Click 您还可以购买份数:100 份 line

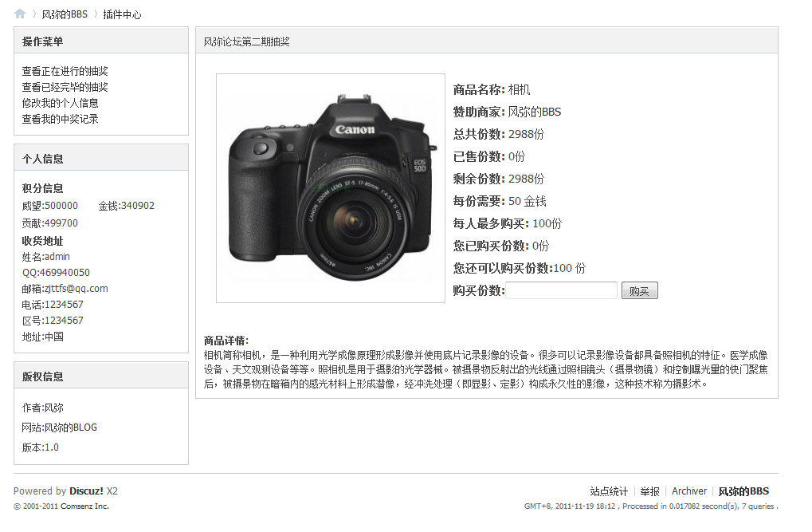(520, 268)
